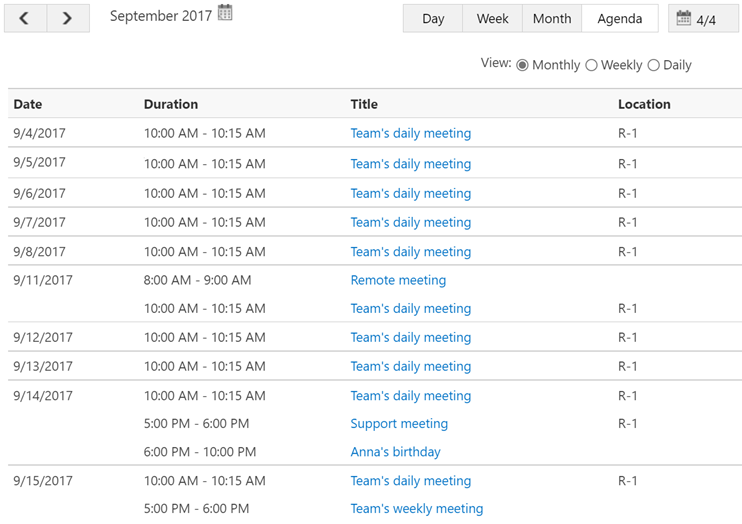This screenshot has height=524, width=742.
Task: Open Team's daily meeting on 9/12/2017
Action: tap(410, 337)
